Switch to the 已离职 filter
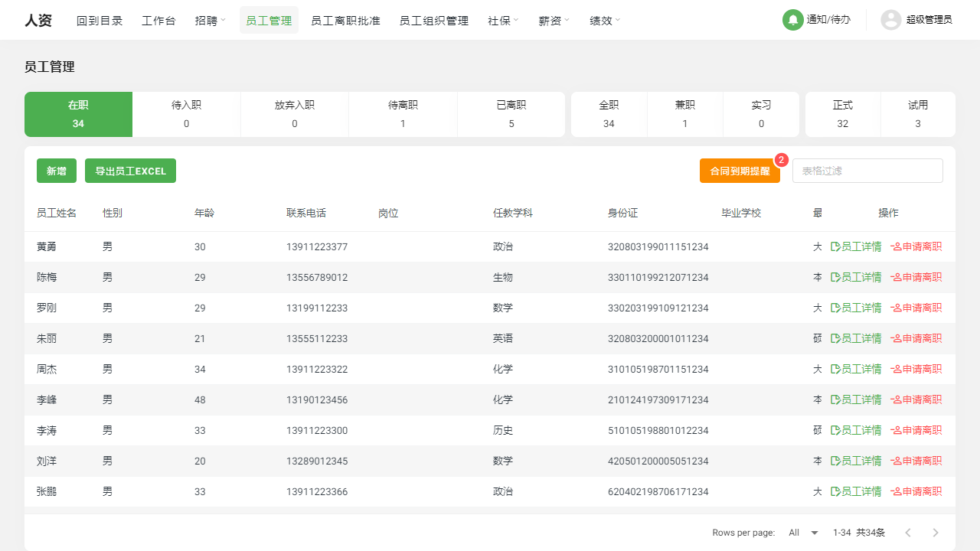This screenshot has height=551, width=980. (x=511, y=114)
